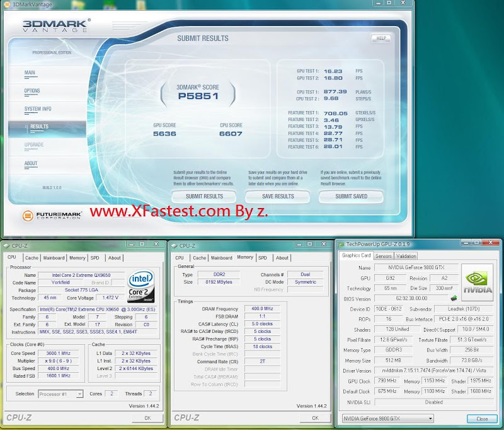Click the CPU score value 6607
The width and height of the screenshot is (504, 430).
tap(231, 134)
